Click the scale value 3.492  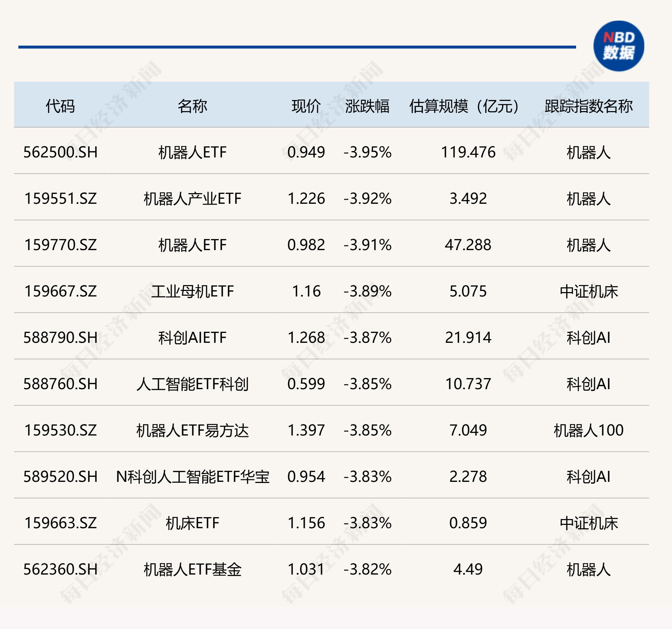tap(468, 199)
